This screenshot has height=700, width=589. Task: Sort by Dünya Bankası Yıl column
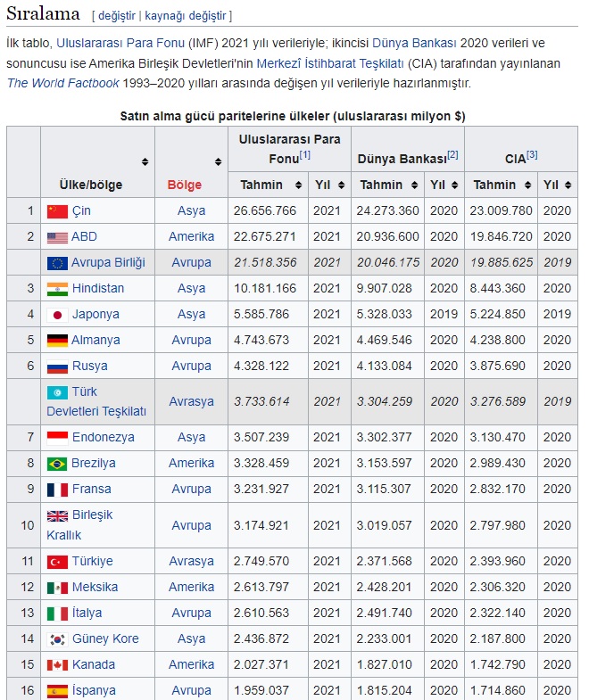pyautogui.click(x=453, y=185)
